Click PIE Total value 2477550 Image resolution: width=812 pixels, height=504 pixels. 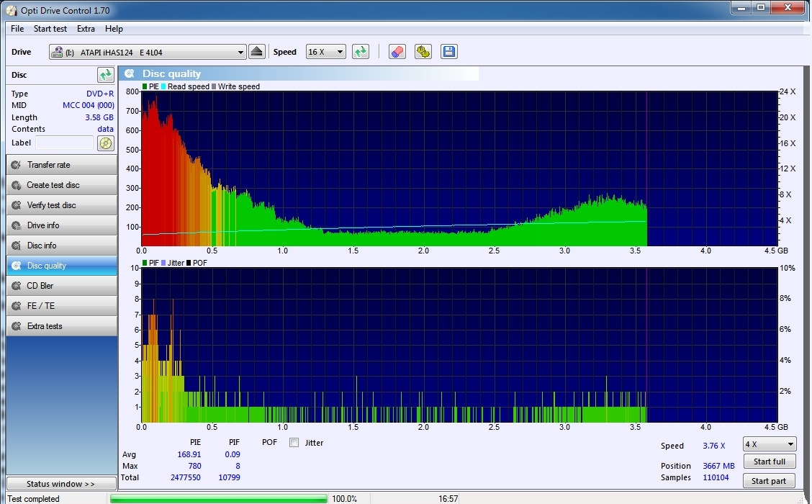point(186,477)
